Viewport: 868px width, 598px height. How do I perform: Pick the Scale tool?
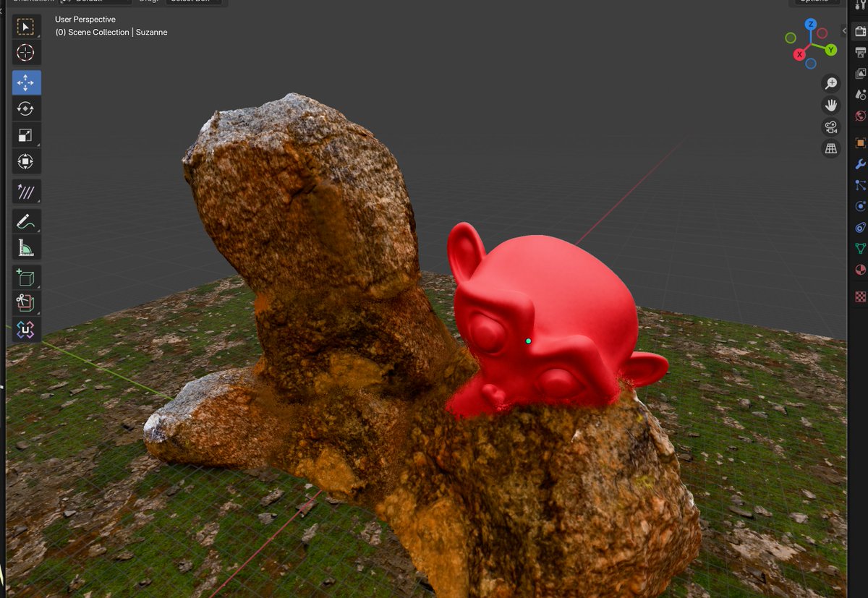coord(26,135)
